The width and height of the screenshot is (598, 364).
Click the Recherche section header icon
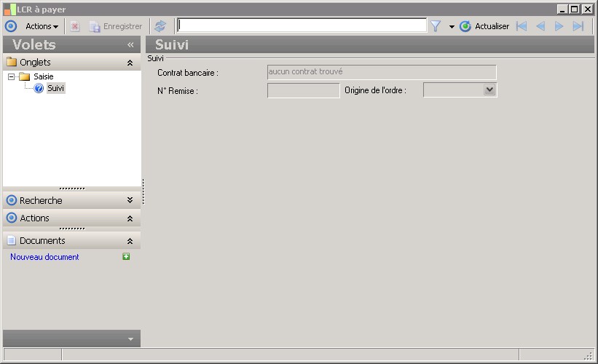12,200
